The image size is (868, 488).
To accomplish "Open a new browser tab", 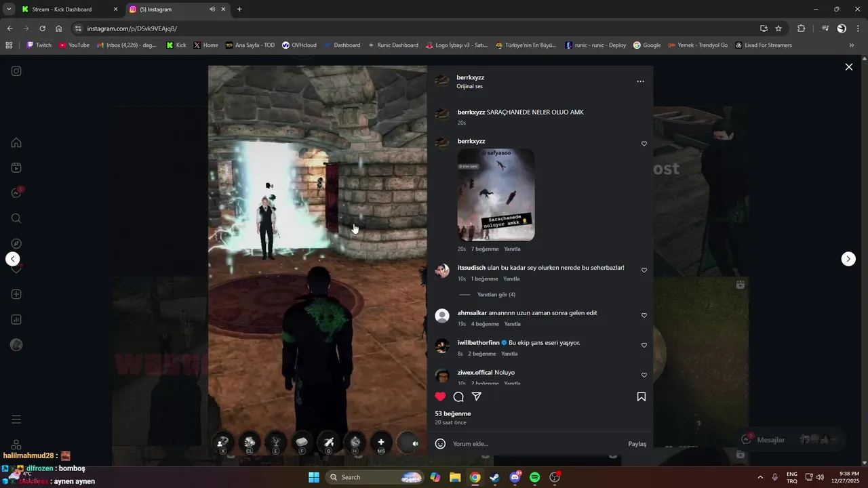I will 239,9.
